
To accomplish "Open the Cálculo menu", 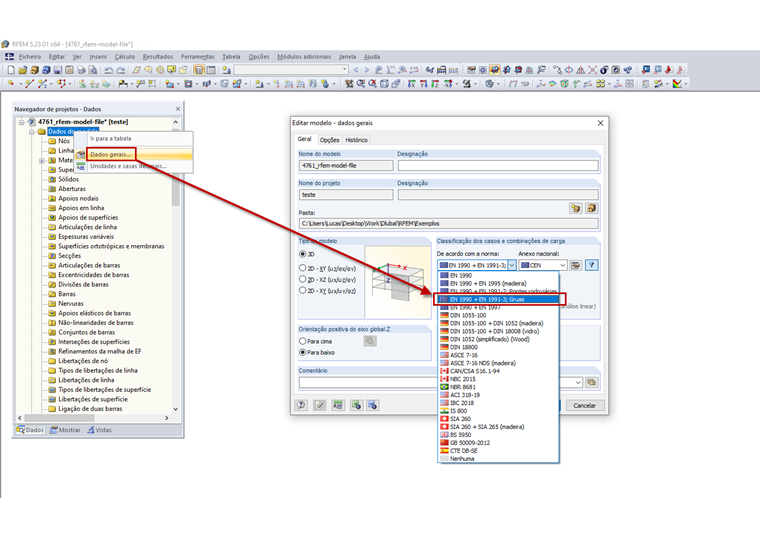I will tap(125, 57).
